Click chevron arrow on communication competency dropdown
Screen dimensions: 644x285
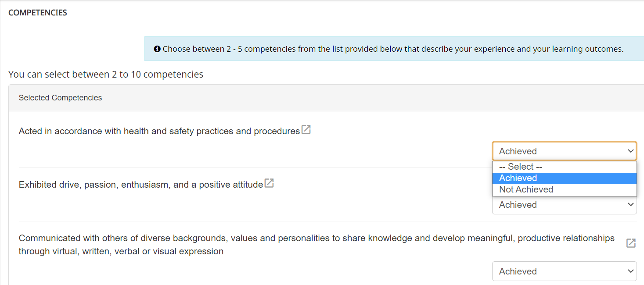631,271
